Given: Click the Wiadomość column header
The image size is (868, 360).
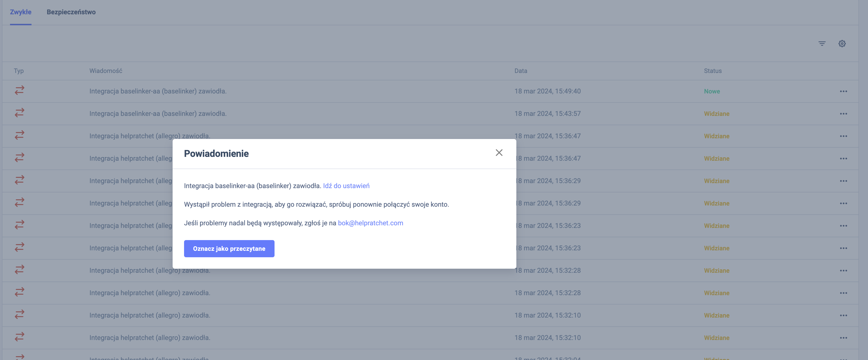Looking at the screenshot, I should 106,71.
